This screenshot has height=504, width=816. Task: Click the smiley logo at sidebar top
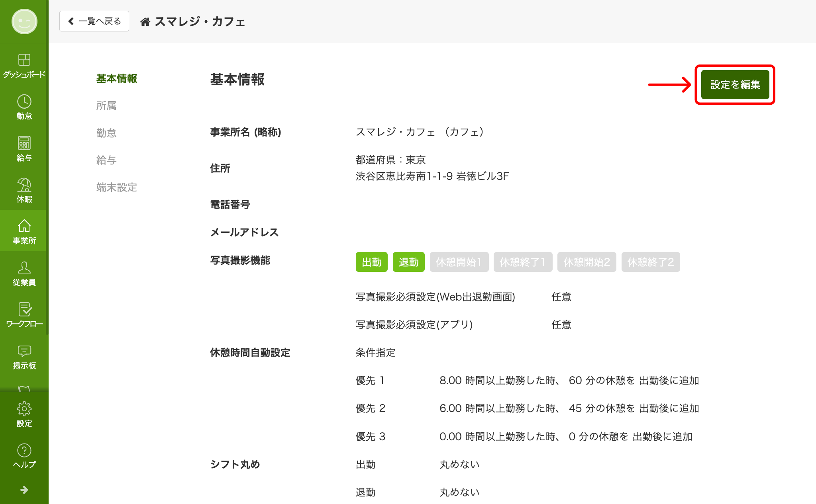24,21
